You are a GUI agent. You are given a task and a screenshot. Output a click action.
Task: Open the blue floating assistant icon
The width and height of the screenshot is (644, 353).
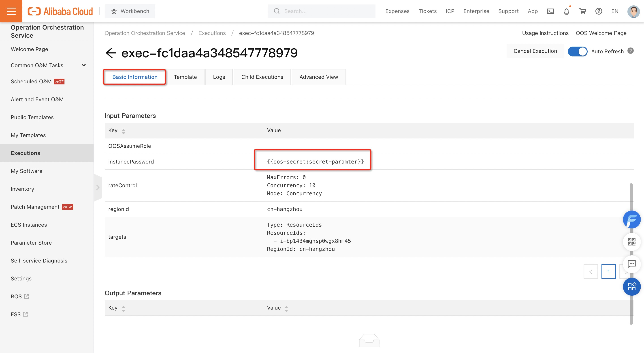pos(631,220)
